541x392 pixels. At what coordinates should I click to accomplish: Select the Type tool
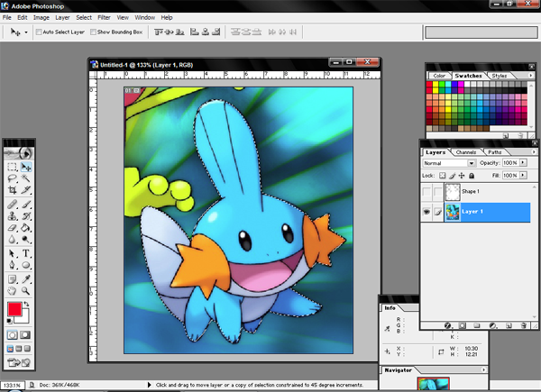click(x=26, y=253)
